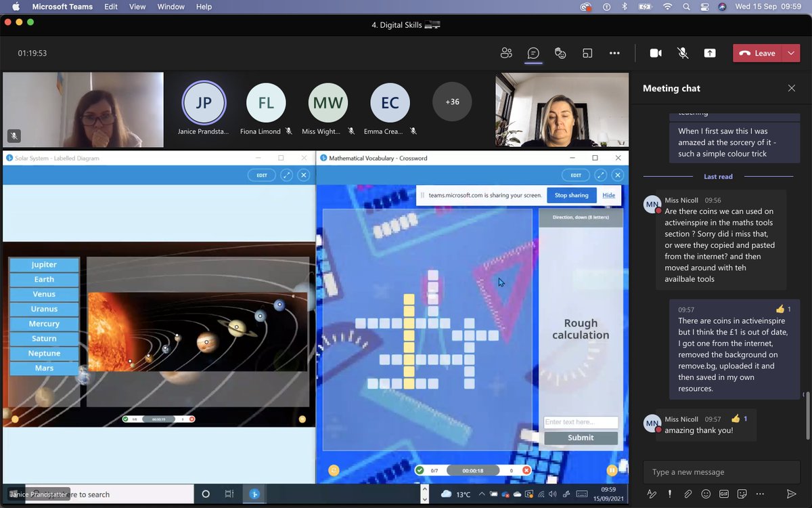Open the reactions icon in meeting toolbar
Screen dimensions: 812x508
click(560, 53)
